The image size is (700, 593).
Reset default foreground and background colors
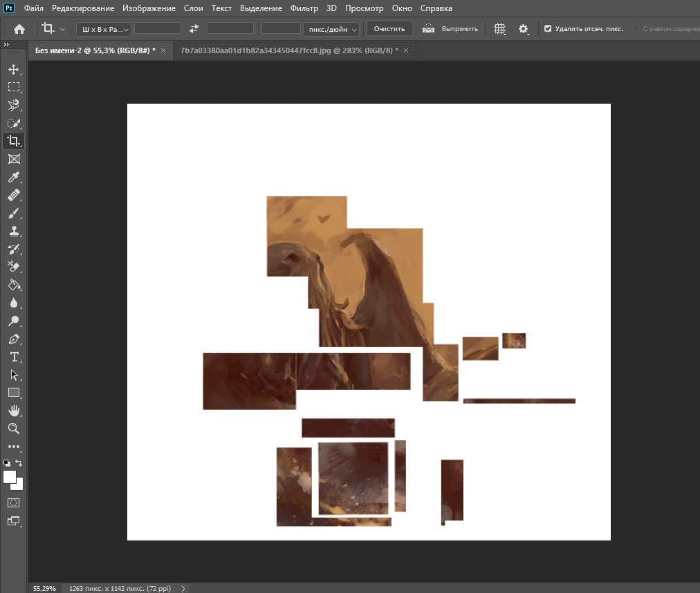pyautogui.click(x=7, y=463)
